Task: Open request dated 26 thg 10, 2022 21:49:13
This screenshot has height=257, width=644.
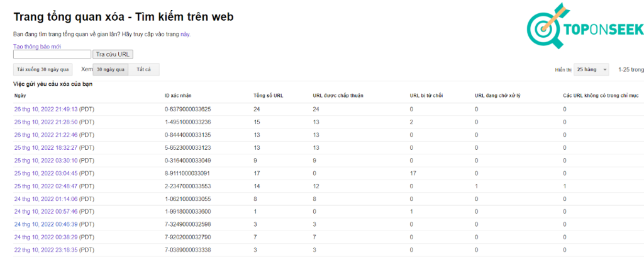Action: (x=45, y=109)
